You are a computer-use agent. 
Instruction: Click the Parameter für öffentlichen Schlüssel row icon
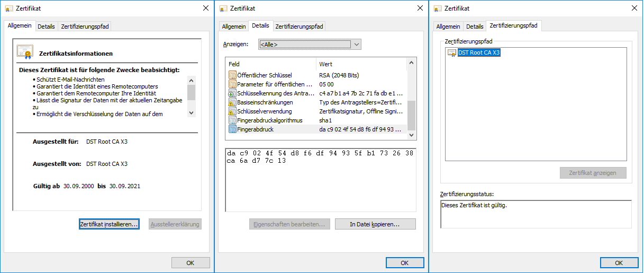tap(232, 84)
